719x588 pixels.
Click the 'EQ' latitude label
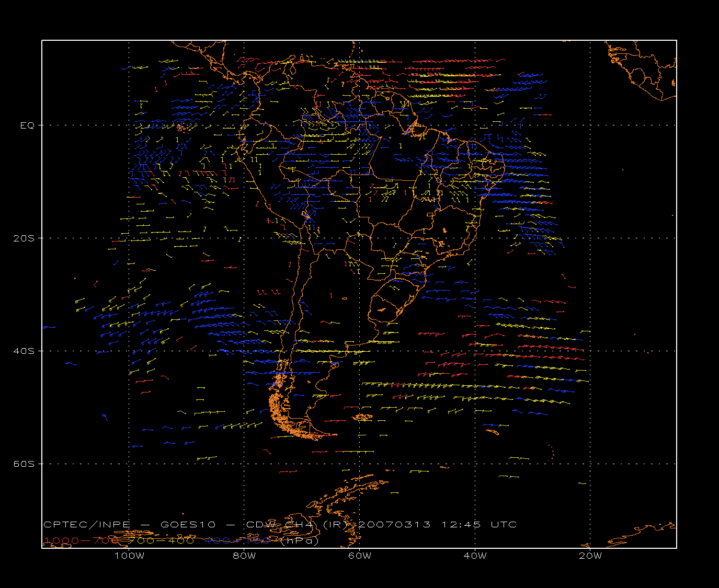[x=27, y=125]
